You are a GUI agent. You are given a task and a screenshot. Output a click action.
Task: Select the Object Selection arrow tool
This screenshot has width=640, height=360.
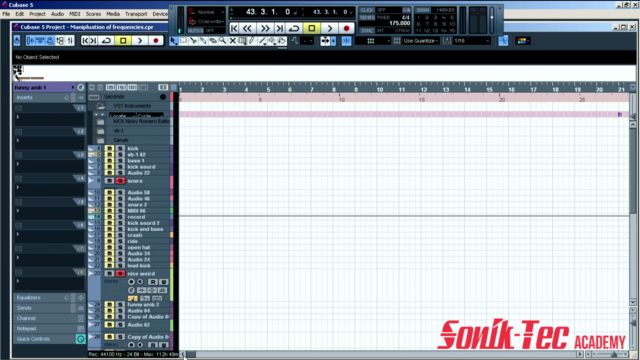[x=174, y=41]
